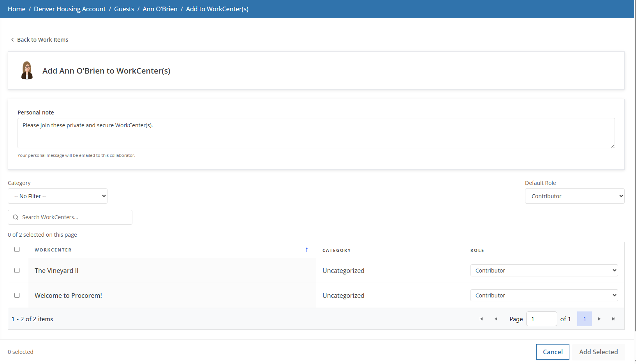Image resolution: width=636 pixels, height=364 pixels.
Task: Click the '1 - 2 of 2 items' text
Action: click(32, 319)
